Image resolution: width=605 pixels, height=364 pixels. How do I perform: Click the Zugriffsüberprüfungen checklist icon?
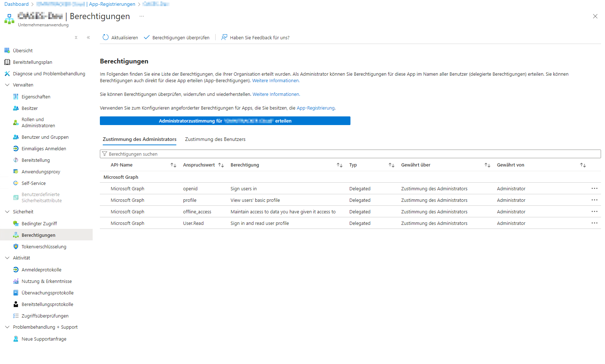[16, 316]
